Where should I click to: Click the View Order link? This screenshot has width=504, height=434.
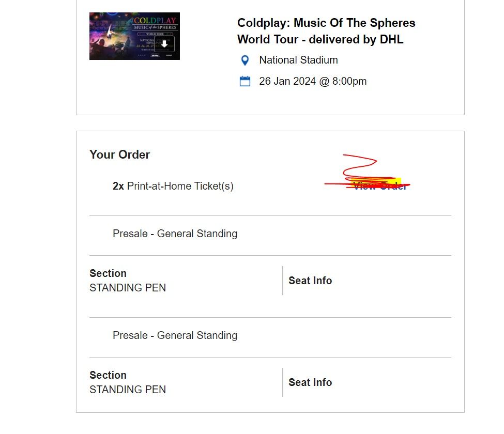click(x=380, y=186)
